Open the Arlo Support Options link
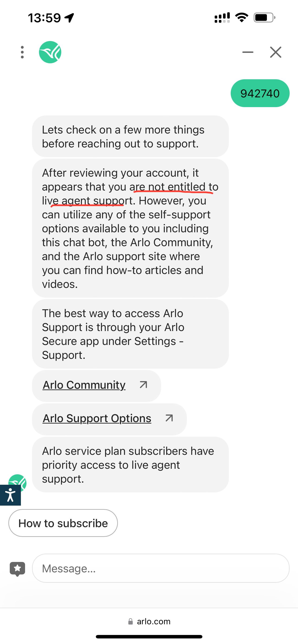Viewport: 298px width, 644px height. [97, 418]
